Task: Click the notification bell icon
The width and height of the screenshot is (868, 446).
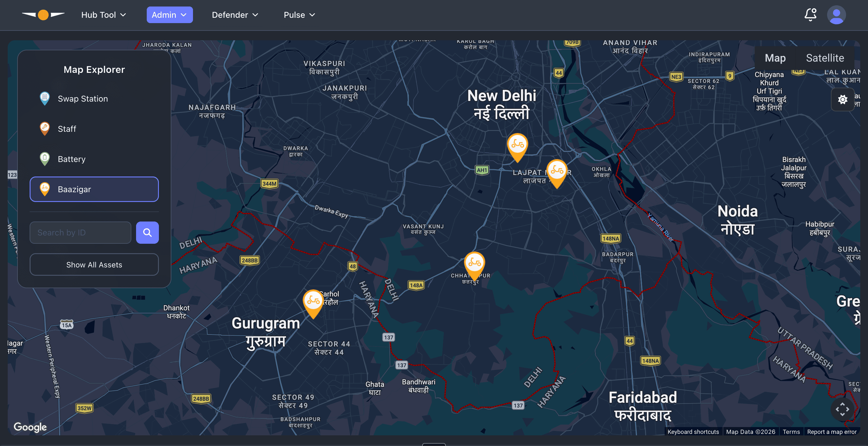Action: point(810,15)
